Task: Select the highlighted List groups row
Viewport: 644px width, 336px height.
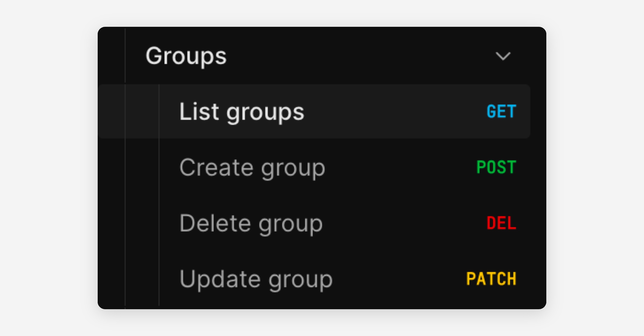Action: 314,111
